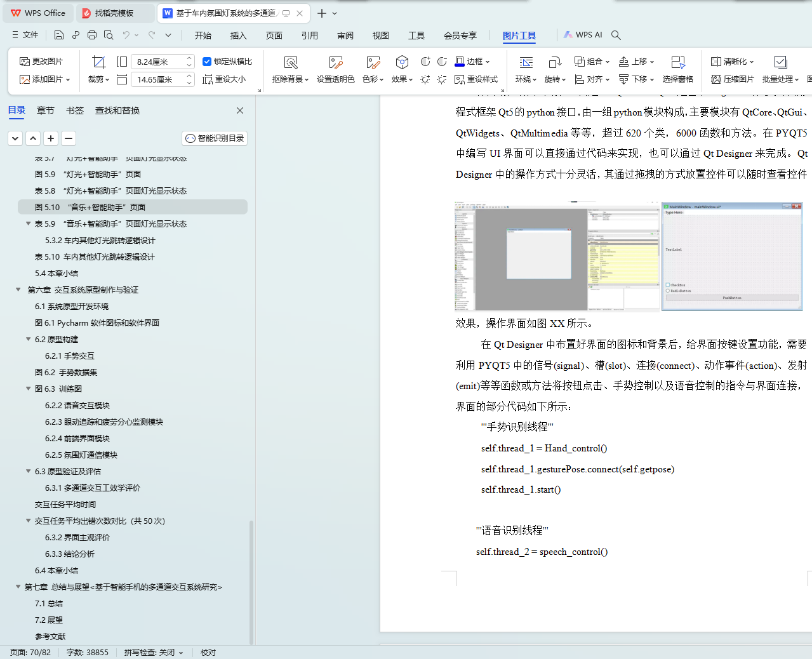
Task: Click outline promote level up arrow button
Action: tap(33, 138)
